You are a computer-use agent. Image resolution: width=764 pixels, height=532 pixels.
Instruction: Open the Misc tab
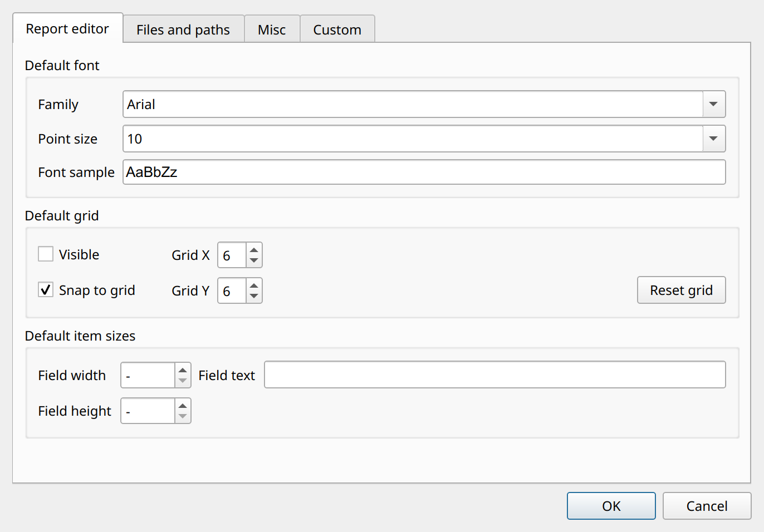272,29
